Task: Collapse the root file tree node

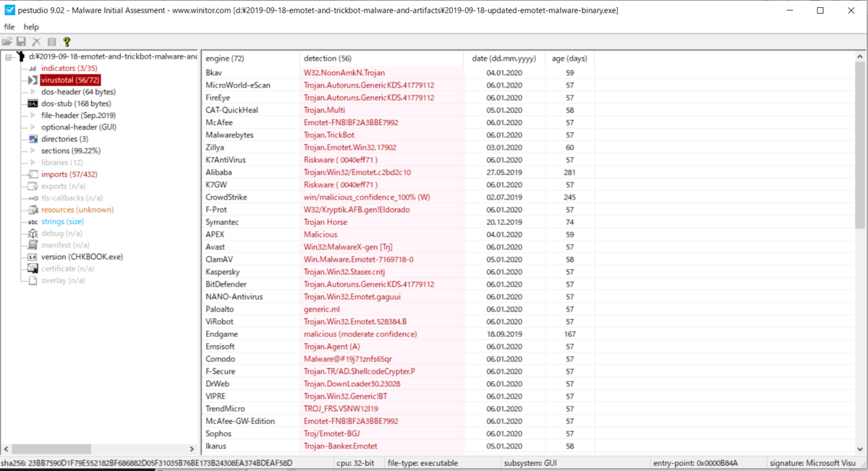Action: click(7, 56)
